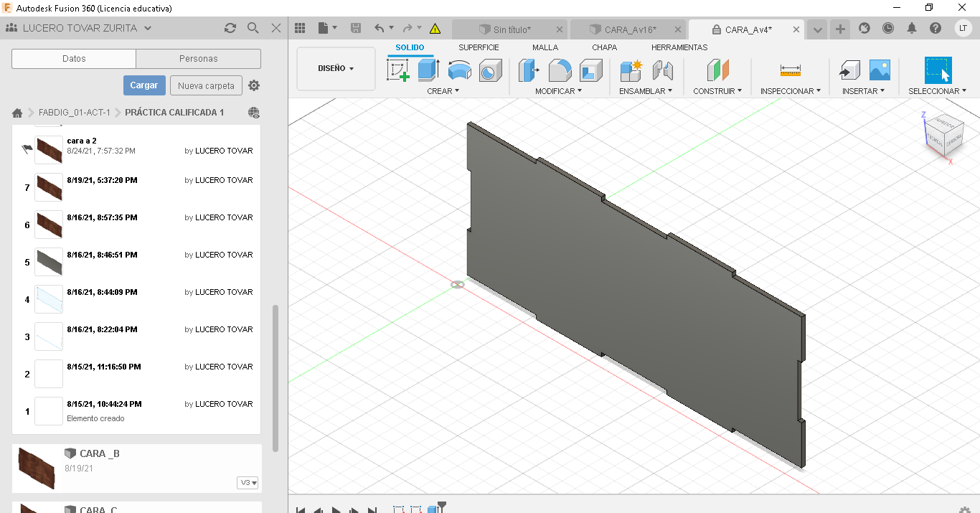The image size is (980, 513).
Task: Expand the ENSAMBLAR menu
Action: pyautogui.click(x=646, y=91)
